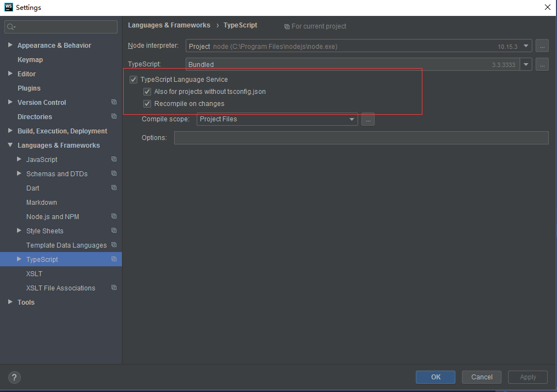
Task: Click project-level icon on selected TypeScript row
Action: click(114, 259)
